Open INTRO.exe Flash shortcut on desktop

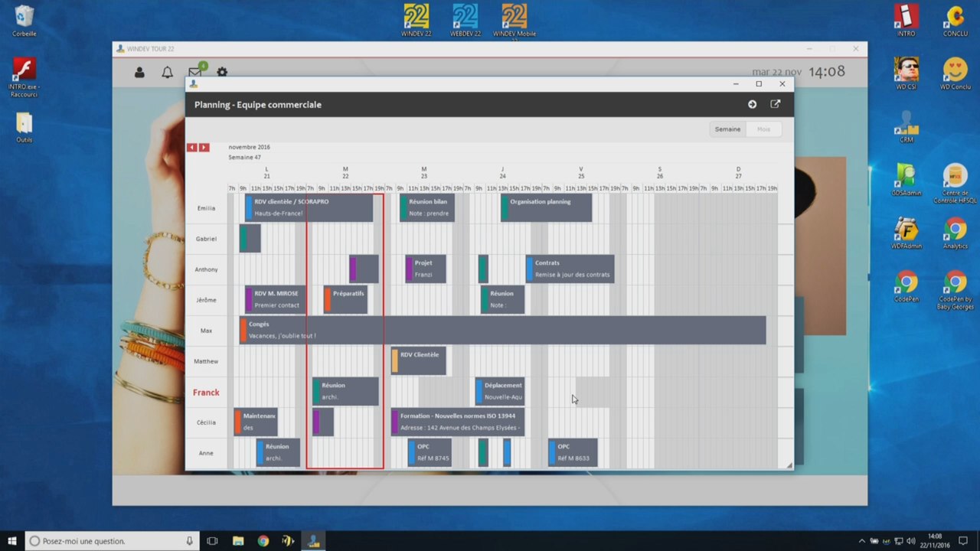[x=24, y=79]
